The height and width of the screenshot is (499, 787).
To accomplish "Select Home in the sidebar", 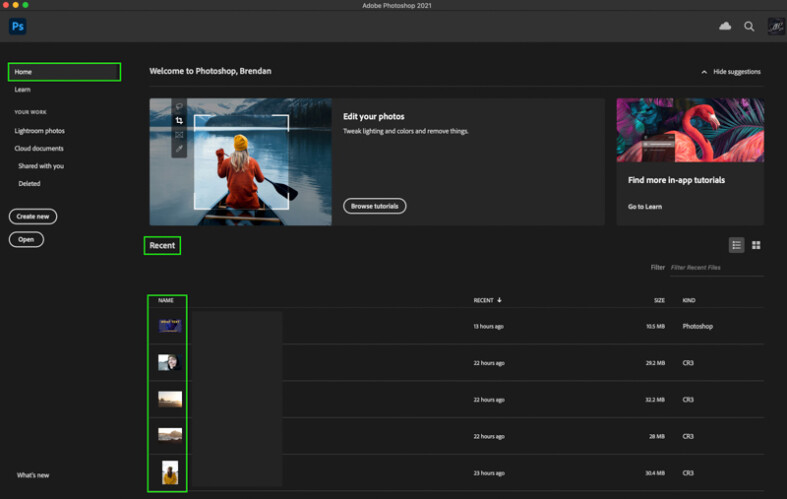I will click(24, 72).
